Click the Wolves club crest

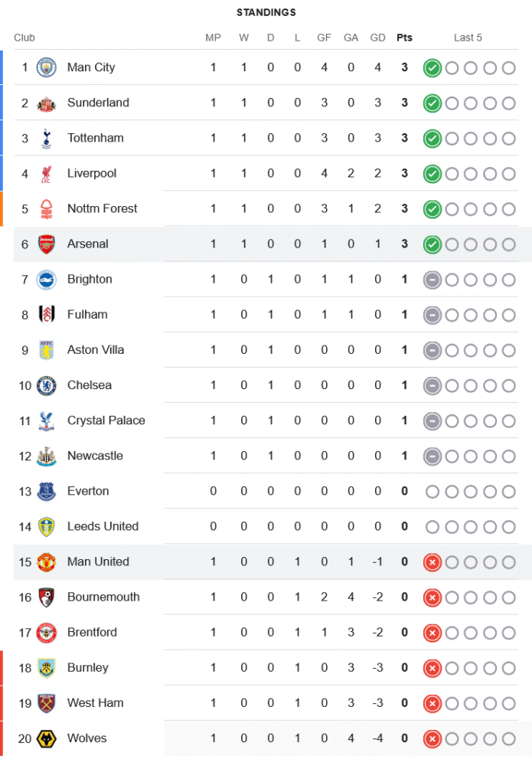tap(47, 738)
